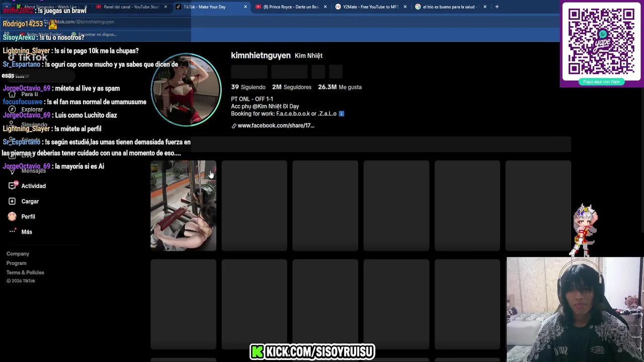Image resolution: width=644 pixels, height=362 pixels.
Task: Open Explorar in TikTok sidebar
Action: [x=32, y=109]
